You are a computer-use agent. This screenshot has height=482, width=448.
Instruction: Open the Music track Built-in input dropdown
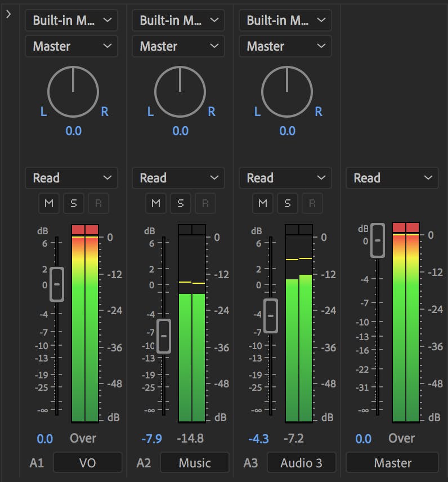click(x=178, y=20)
